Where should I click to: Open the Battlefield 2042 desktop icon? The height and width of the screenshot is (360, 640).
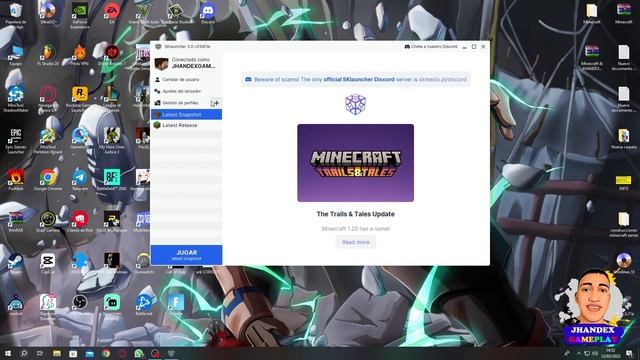coord(112,180)
